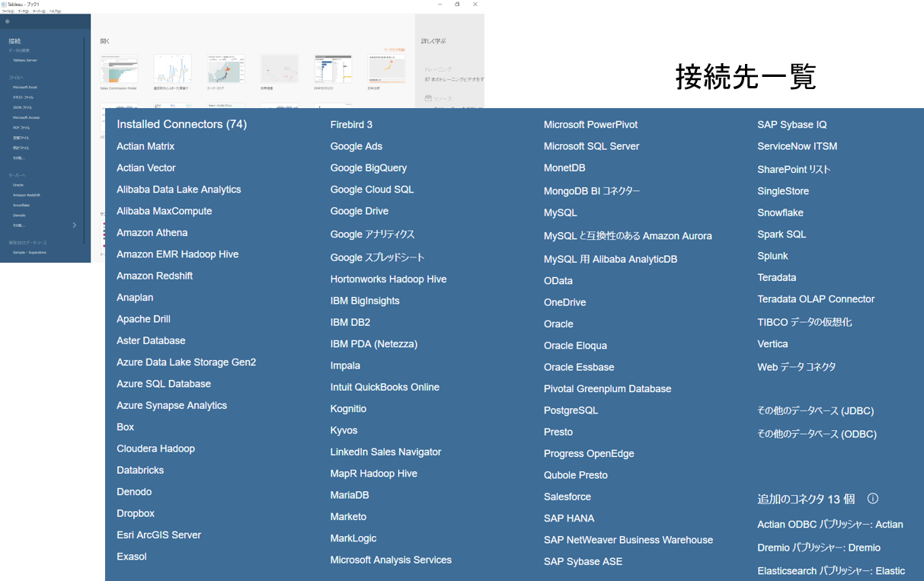Select the Google Drive connector
The height and width of the screenshot is (581, 924).
click(x=360, y=211)
